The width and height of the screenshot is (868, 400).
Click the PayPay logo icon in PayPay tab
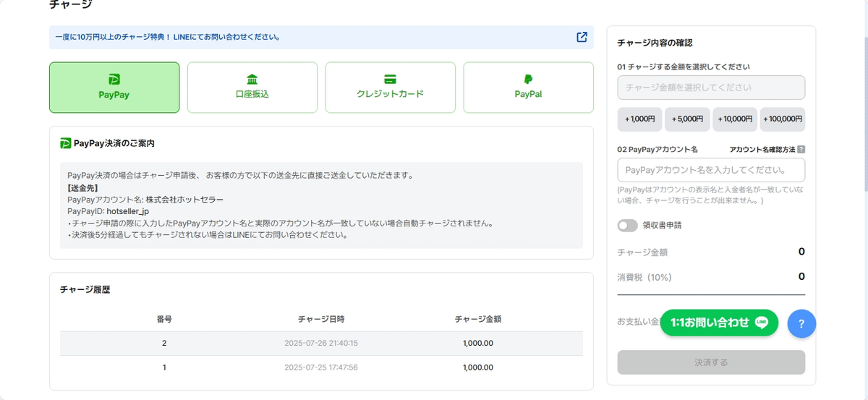pyautogui.click(x=114, y=79)
